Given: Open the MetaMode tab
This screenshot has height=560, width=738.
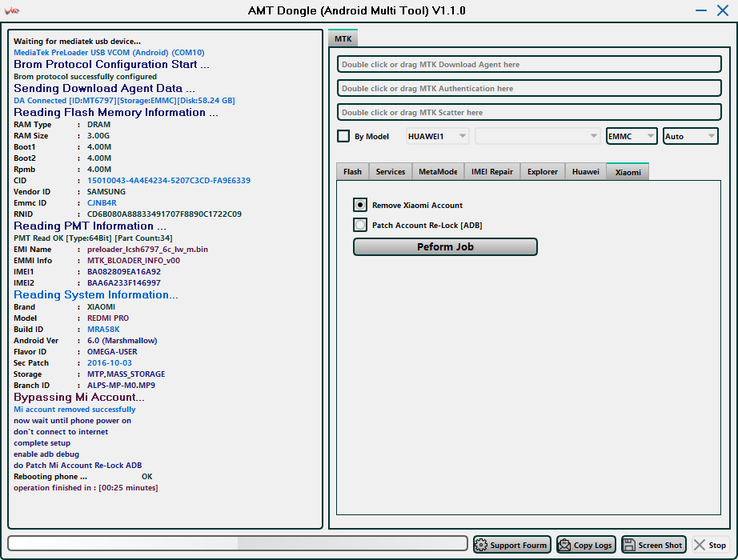Looking at the screenshot, I should (438, 172).
